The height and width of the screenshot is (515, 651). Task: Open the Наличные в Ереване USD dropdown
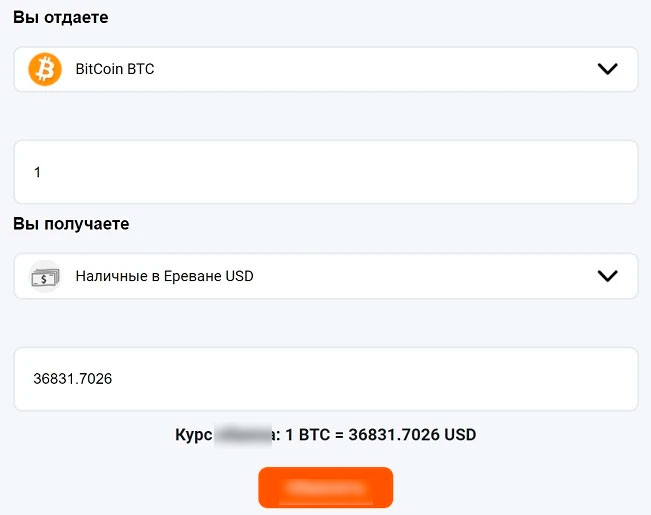tap(325, 276)
